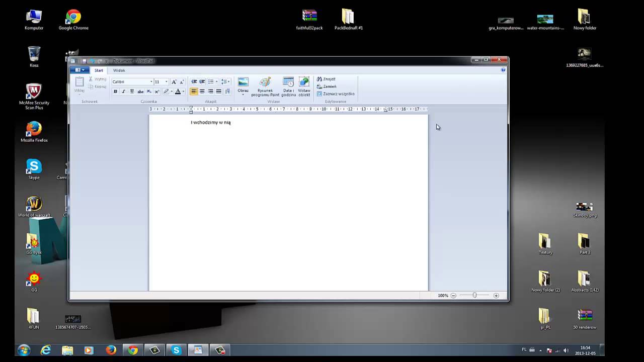Image resolution: width=644 pixels, height=362 pixels.
Task: Open the WordPad application menu button
Action: [80, 70]
